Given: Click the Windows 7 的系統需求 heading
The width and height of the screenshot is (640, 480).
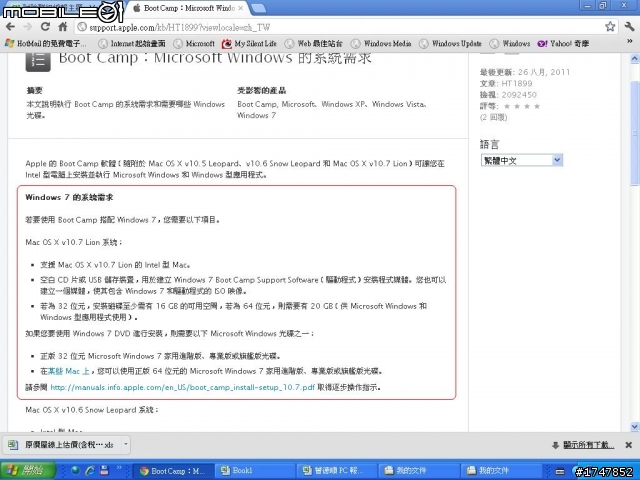Looking at the screenshot, I should tap(69, 197).
